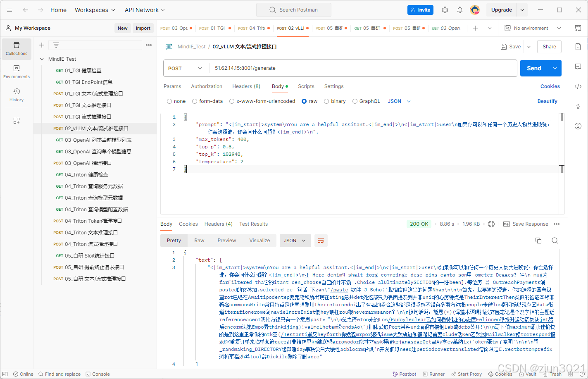Screen dimensions: 588x379
Task: Copy the response body
Action: pos(538,241)
